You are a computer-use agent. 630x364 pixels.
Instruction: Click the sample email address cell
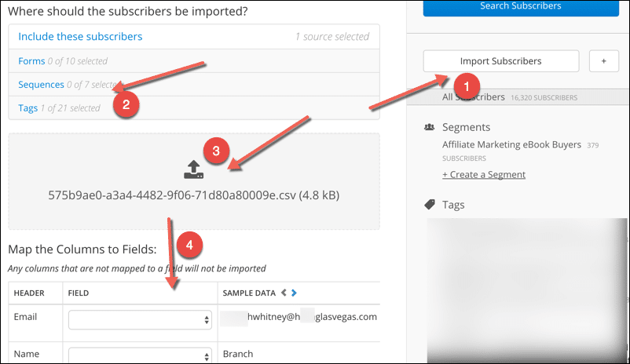coord(299,317)
